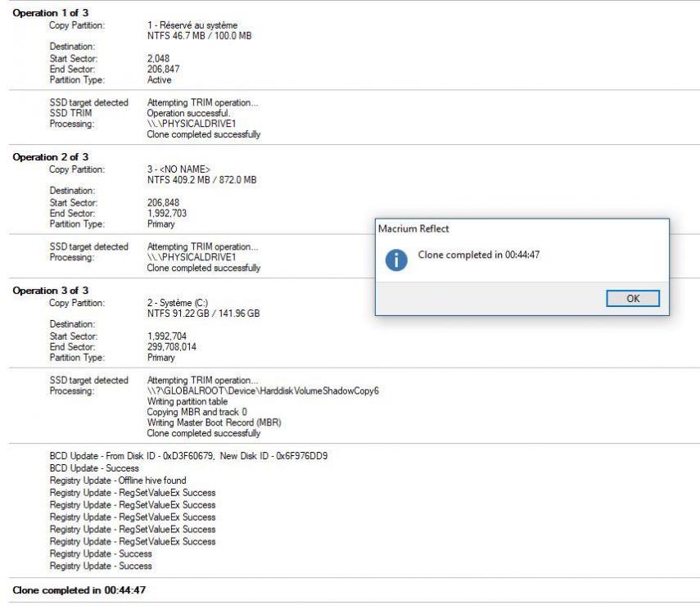Select the 'Operation 1 of 3' heading

coord(51,13)
